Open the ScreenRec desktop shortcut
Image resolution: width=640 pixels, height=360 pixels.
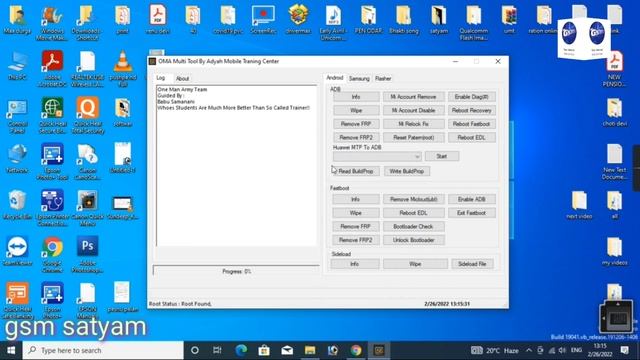point(263,19)
